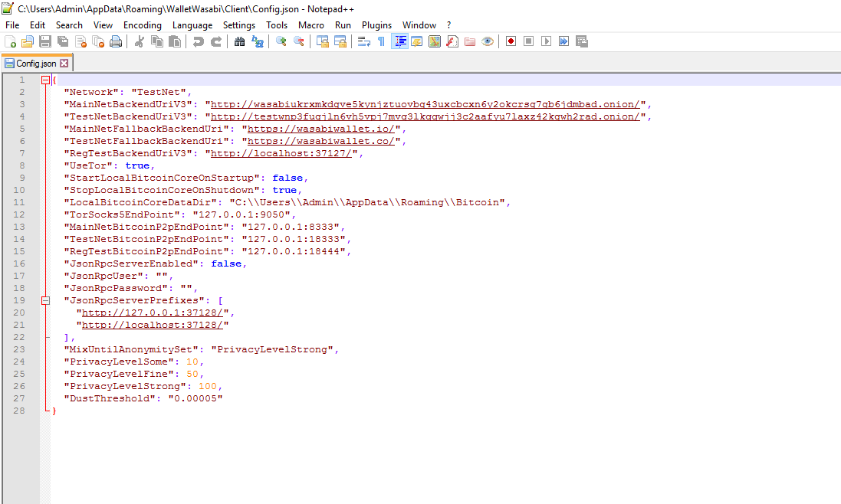
Task: Open the Tools menu
Action: 277,25
